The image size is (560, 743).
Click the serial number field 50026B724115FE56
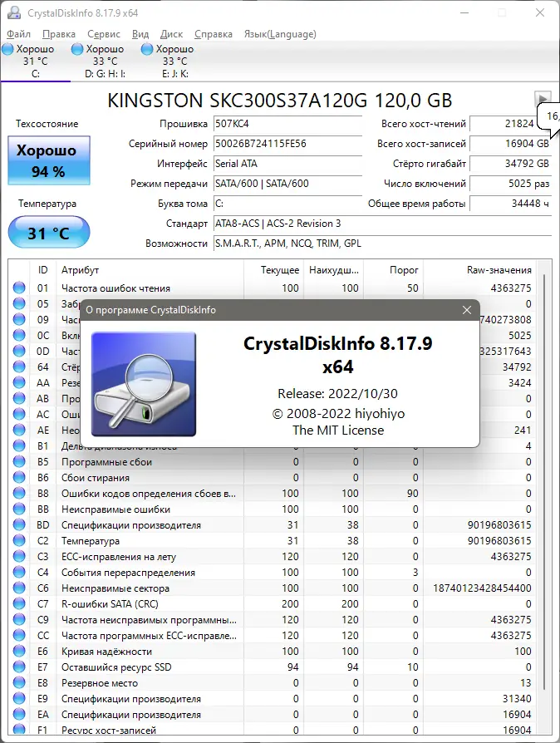[x=287, y=144]
